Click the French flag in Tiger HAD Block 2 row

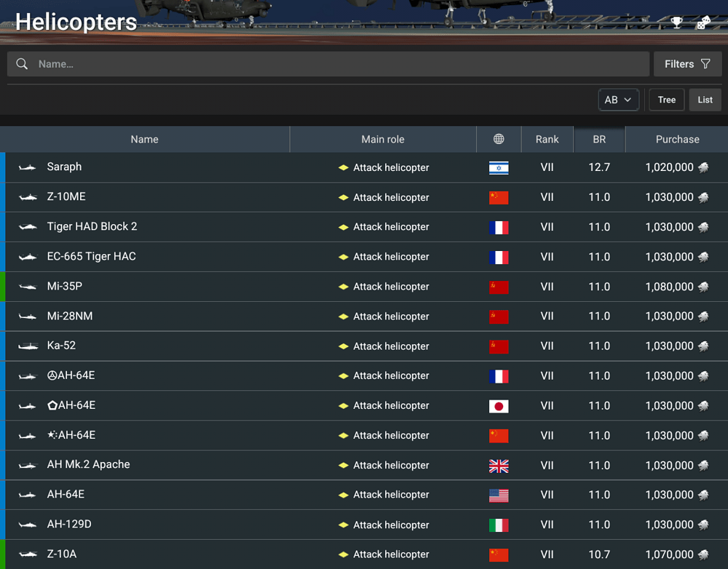pyautogui.click(x=499, y=228)
